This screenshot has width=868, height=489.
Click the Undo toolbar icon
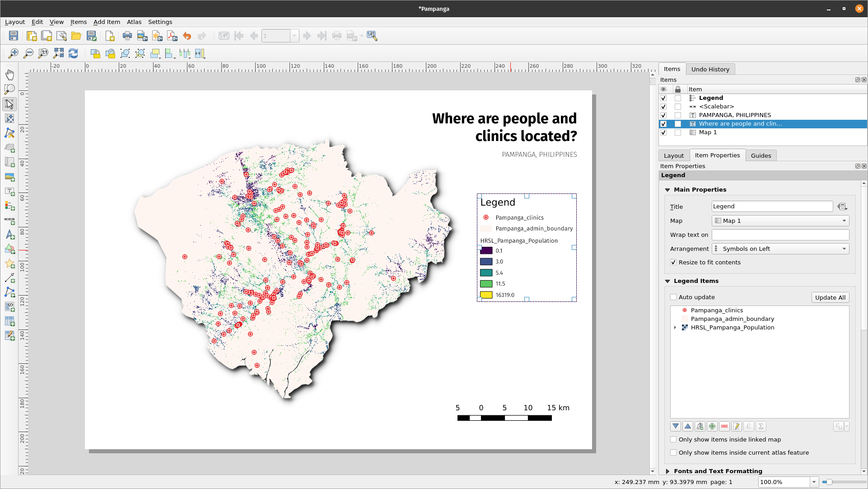pyautogui.click(x=187, y=36)
